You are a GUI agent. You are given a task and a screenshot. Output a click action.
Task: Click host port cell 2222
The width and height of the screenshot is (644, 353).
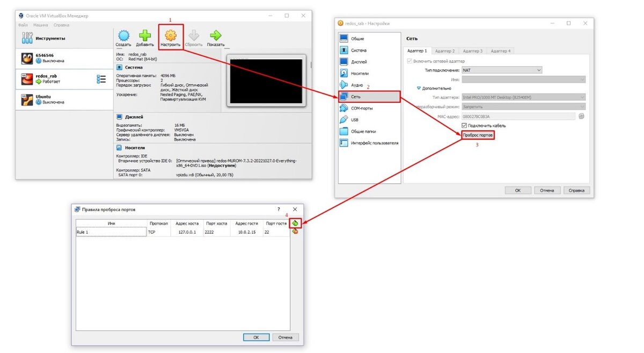point(217,232)
